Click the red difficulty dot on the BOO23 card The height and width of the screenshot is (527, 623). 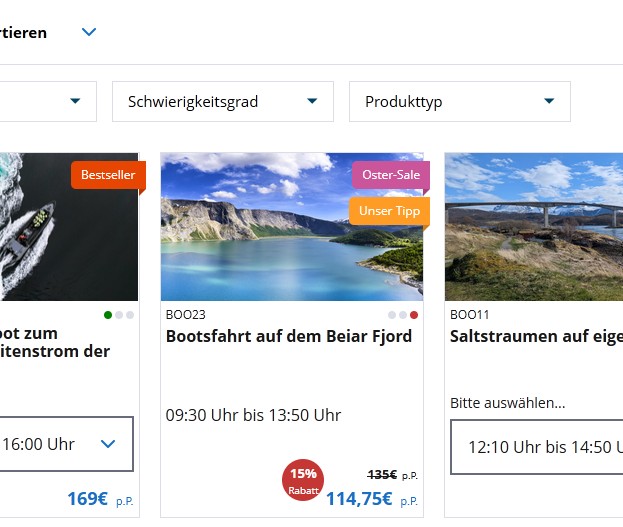[414, 315]
